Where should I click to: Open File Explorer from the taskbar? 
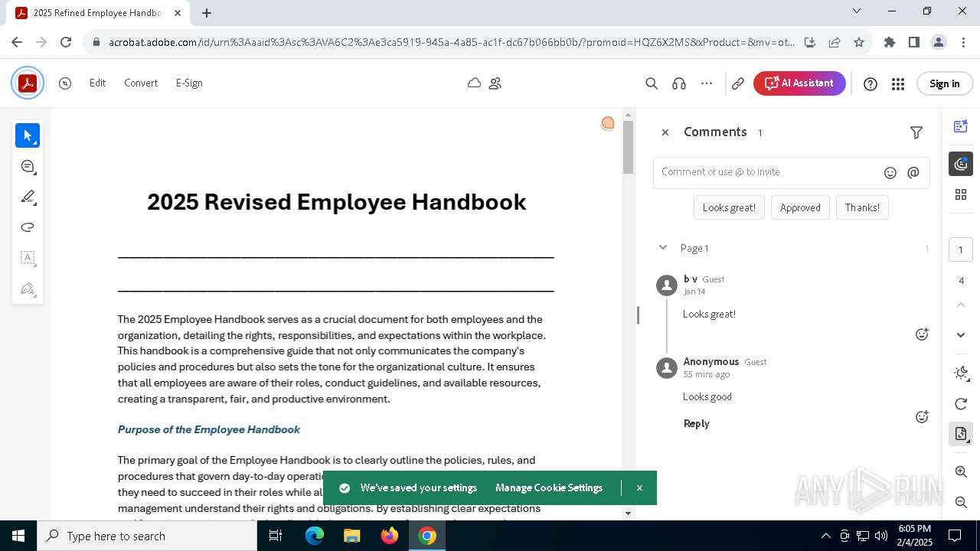click(352, 536)
